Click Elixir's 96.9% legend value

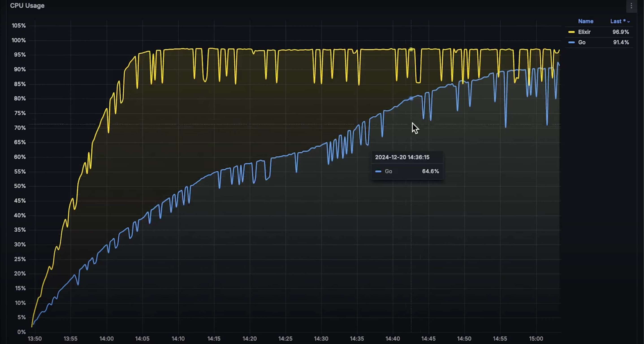[x=620, y=32]
